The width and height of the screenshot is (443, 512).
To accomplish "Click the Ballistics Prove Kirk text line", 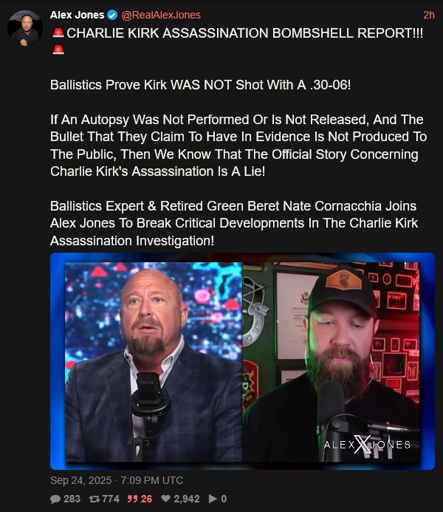I will [200, 85].
